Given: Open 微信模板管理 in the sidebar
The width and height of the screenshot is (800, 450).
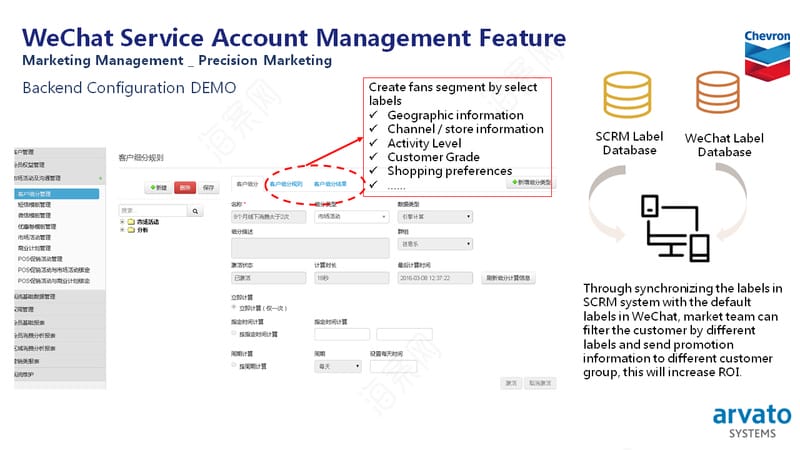Looking at the screenshot, I should (x=35, y=215).
